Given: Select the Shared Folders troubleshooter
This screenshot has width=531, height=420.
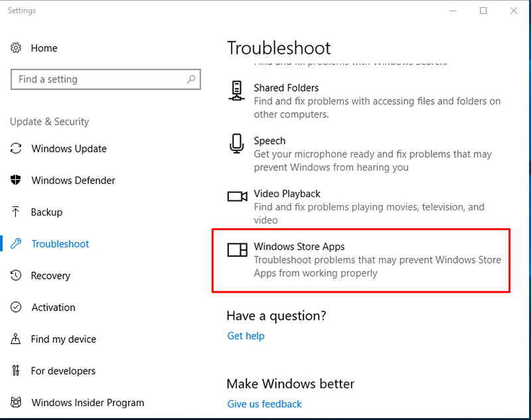Looking at the screenshot, I should (x=364, y=100).
